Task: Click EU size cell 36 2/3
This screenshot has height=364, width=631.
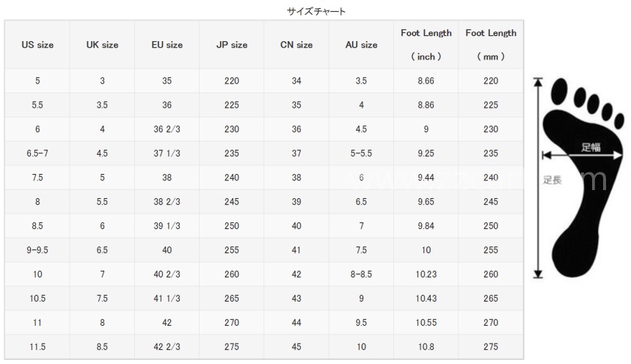Action: coord(167,129)
